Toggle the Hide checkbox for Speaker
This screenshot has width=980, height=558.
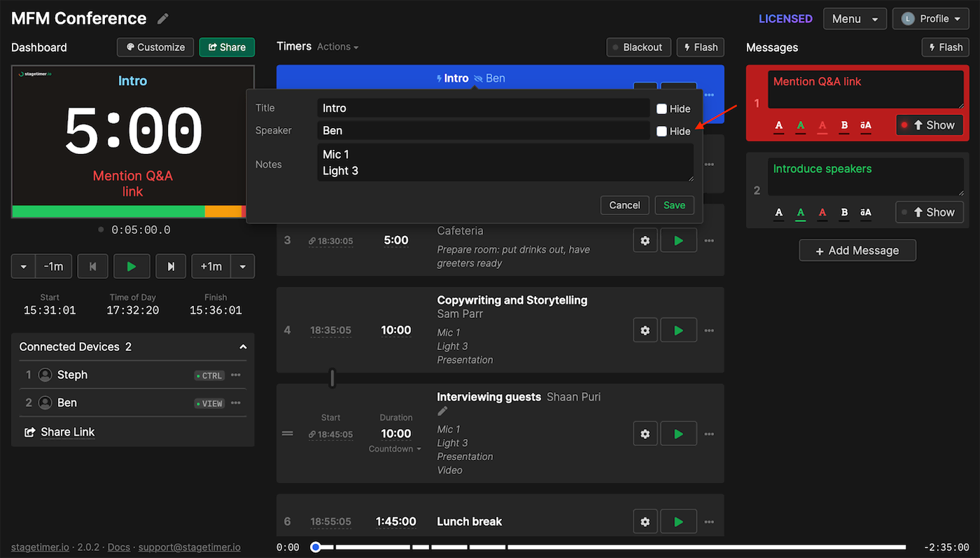[661, 131]
